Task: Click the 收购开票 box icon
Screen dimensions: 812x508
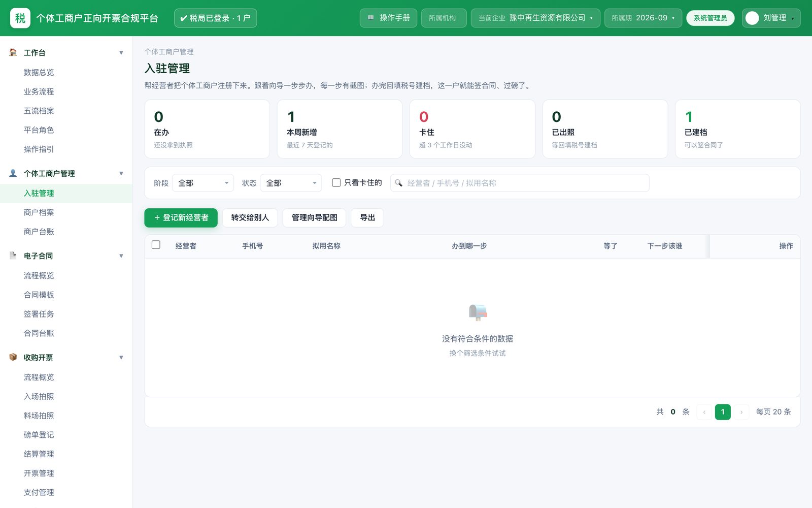Action: click(x=13, y=357)
